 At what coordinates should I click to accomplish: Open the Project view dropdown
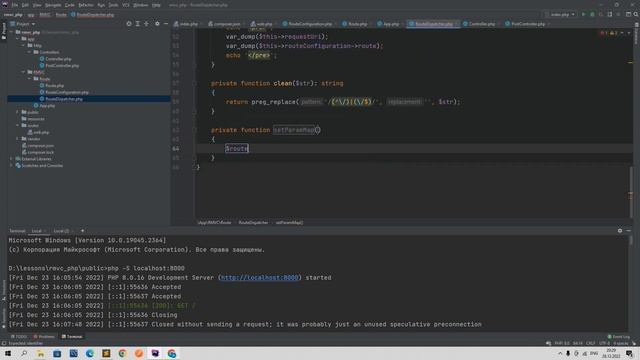(x=23, y=24)
